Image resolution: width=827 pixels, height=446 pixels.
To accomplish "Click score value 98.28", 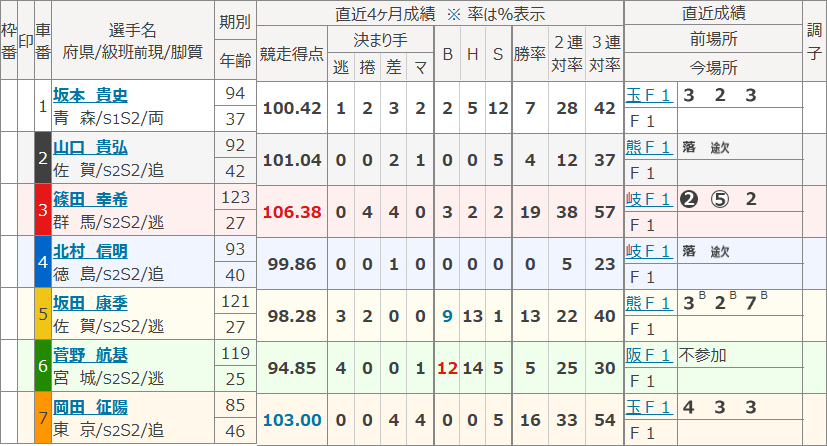I will [292, 316].
